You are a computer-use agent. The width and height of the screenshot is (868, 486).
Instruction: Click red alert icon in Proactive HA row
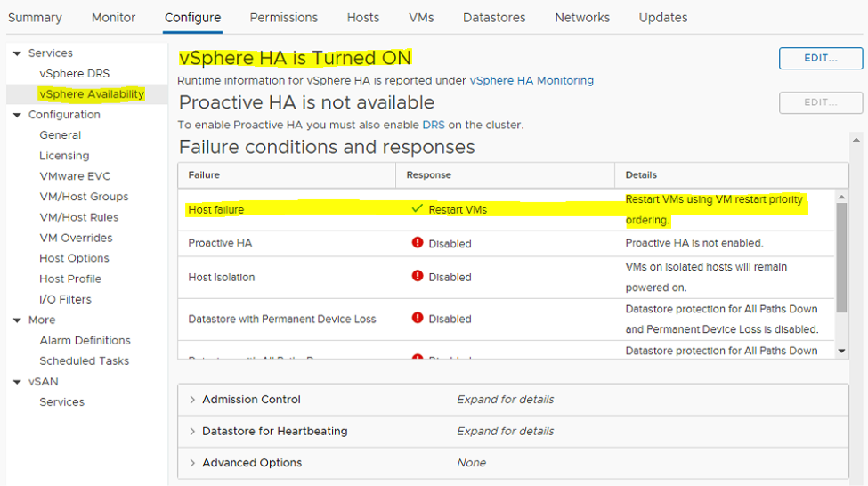(417, 243)
